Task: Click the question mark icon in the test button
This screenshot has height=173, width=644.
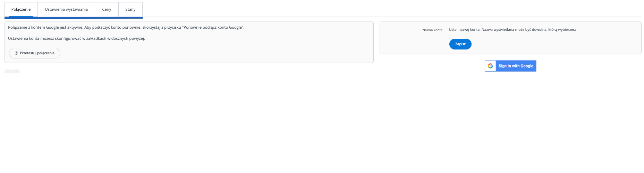Action: [x=16, y=53]
